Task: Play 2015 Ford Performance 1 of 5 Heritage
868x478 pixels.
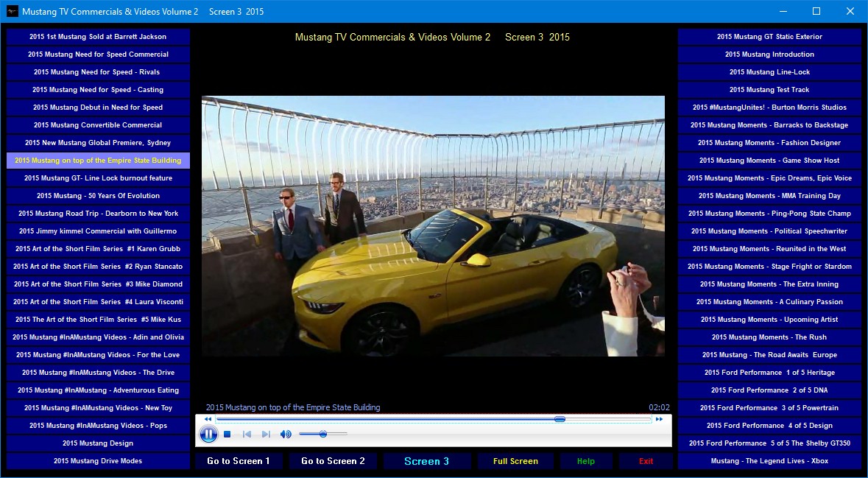Action: click(x=769, y=373)
